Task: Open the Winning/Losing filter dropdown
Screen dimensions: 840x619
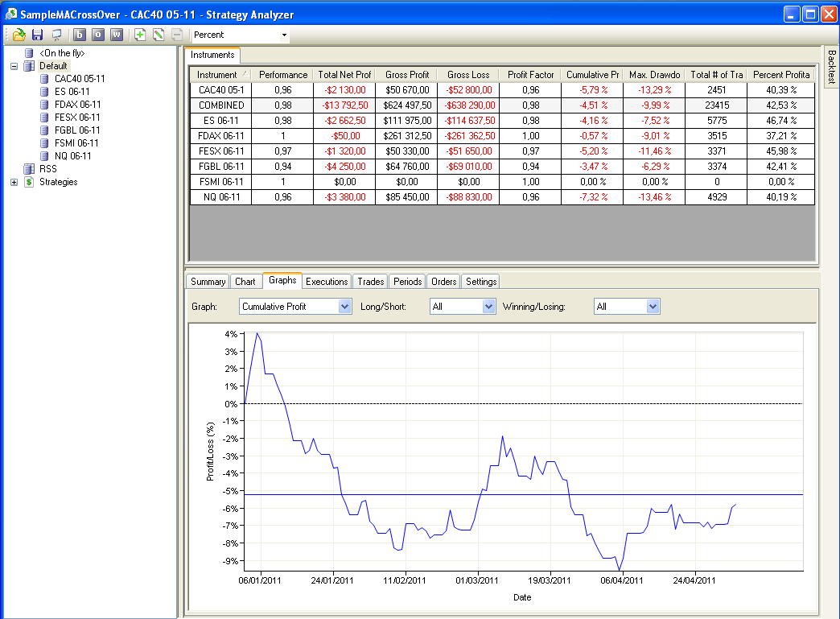Action: (x=653, y=307)
